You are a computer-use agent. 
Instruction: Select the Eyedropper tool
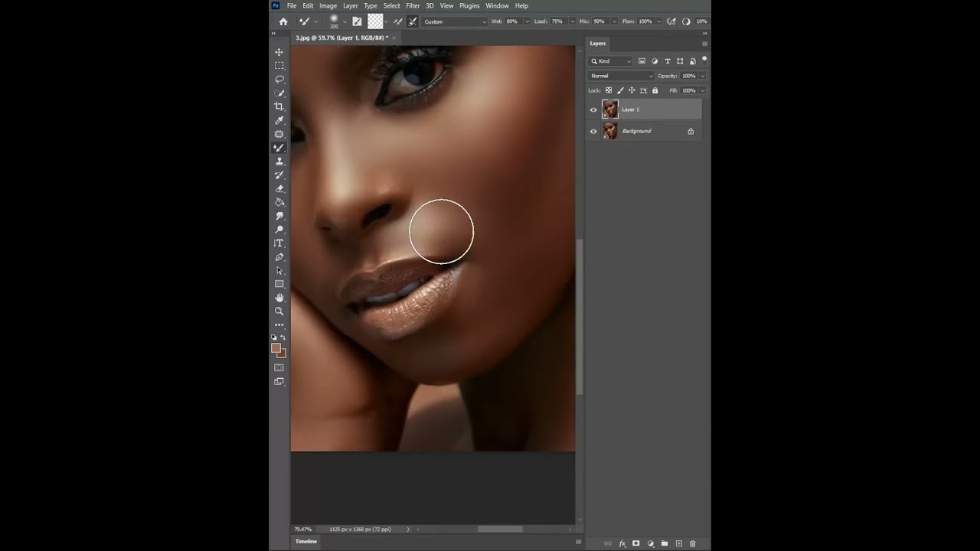tap(279, 120)
